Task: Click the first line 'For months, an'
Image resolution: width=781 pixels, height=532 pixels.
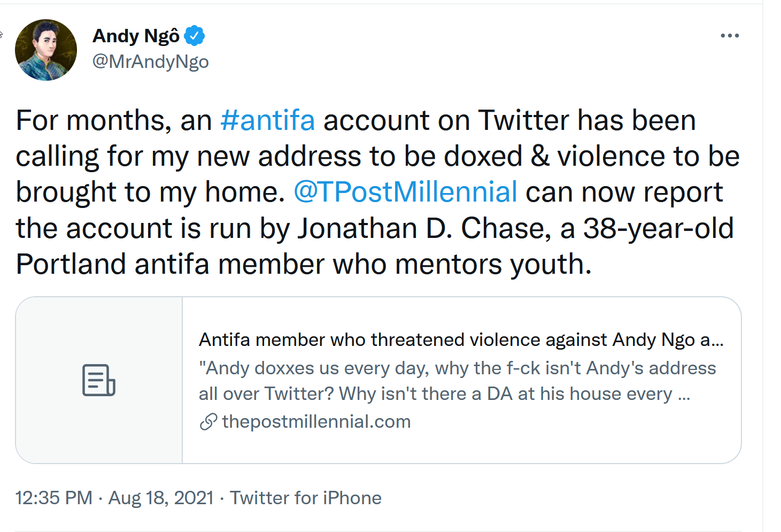Action: click(114, 120)
